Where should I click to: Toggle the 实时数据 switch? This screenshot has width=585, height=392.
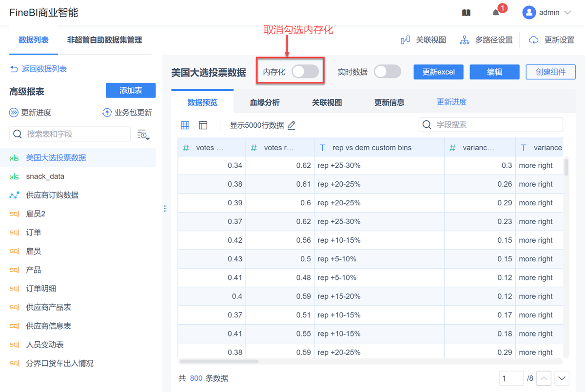click(388, 72)
